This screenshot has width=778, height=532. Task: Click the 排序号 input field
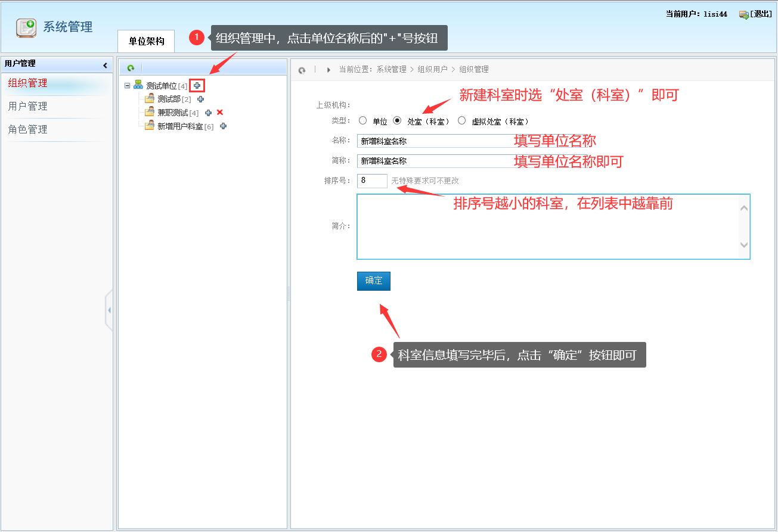tap(373, 181)
